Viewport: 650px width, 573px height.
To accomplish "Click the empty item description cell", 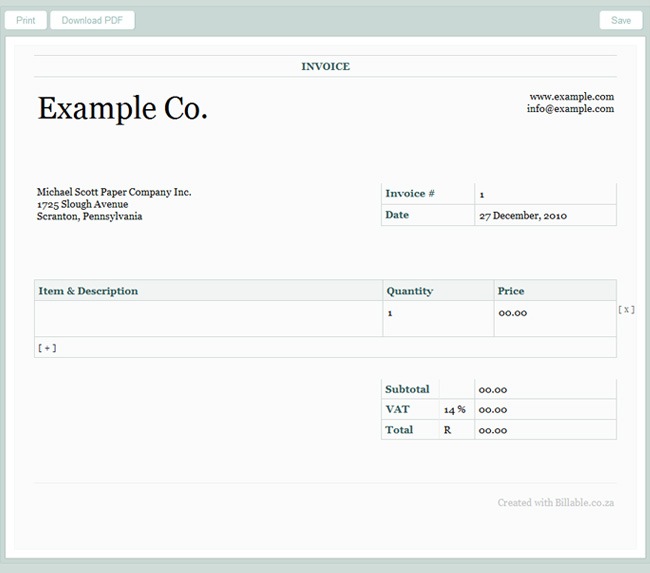I will (x=208, y=318).
